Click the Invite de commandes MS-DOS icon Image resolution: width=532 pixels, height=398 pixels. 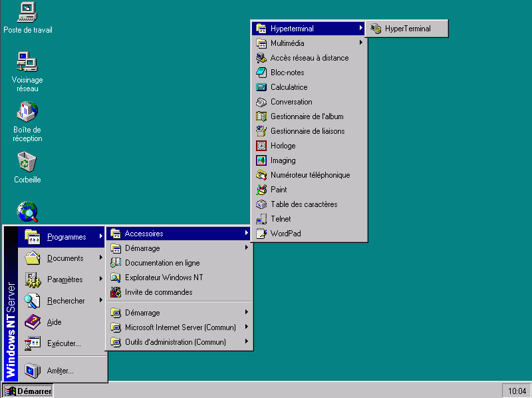[116, 292]
